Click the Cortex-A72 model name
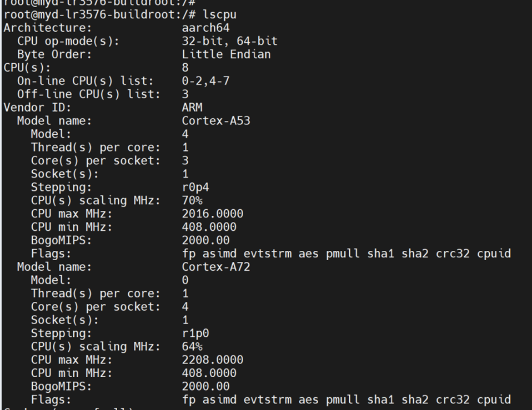The width and height of the screenshot is (532, 410). (x=216, y=267)
